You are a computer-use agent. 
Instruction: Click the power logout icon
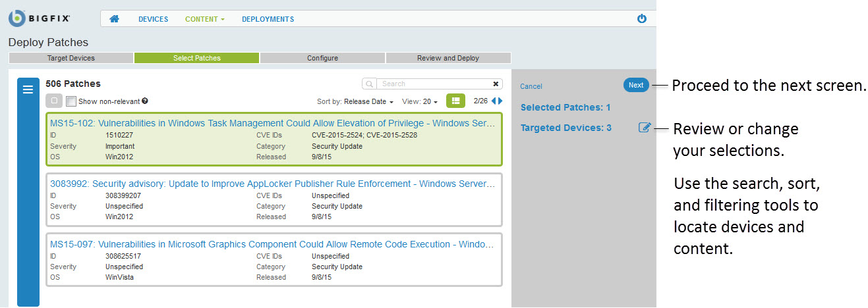(x=642, y=19)
